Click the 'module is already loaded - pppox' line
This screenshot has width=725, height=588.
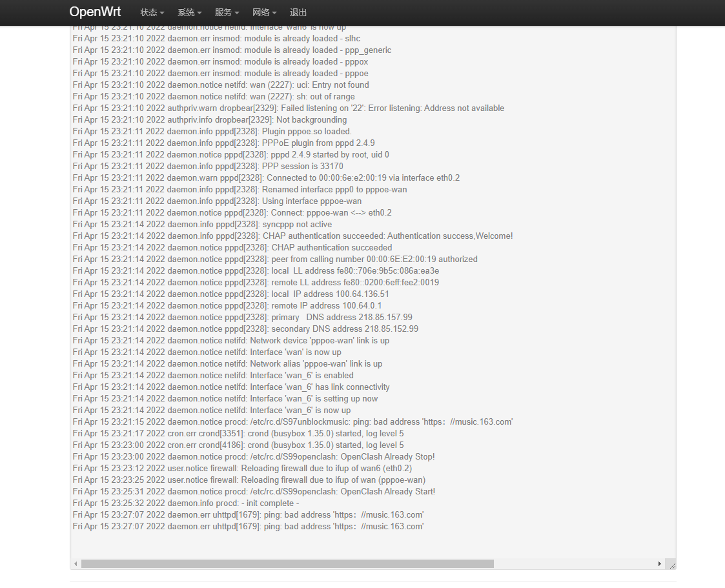point(220,61)
